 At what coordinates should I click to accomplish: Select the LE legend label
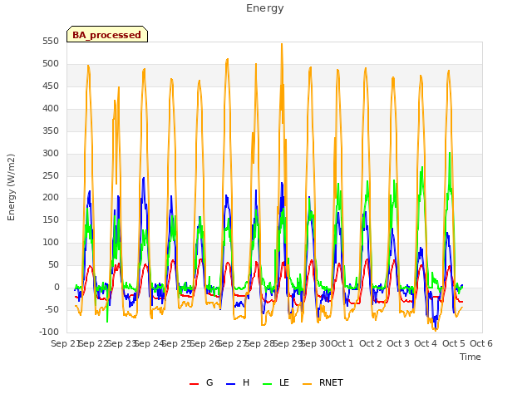pos(284,382)
